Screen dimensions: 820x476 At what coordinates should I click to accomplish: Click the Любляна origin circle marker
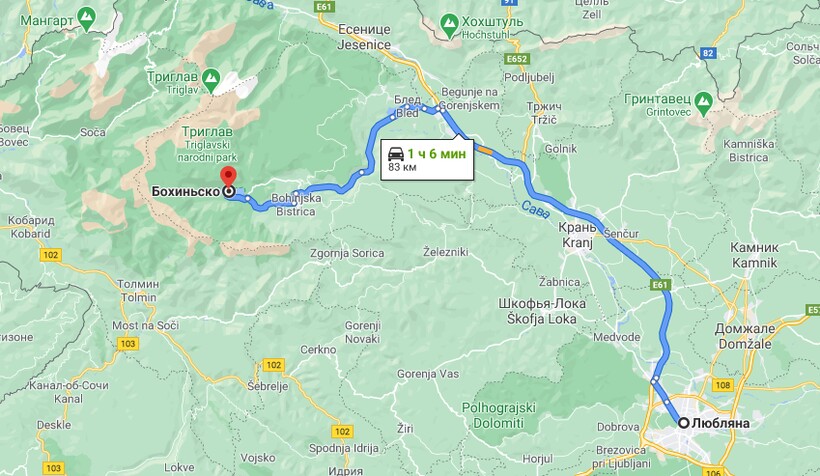(x=684, y=423)
